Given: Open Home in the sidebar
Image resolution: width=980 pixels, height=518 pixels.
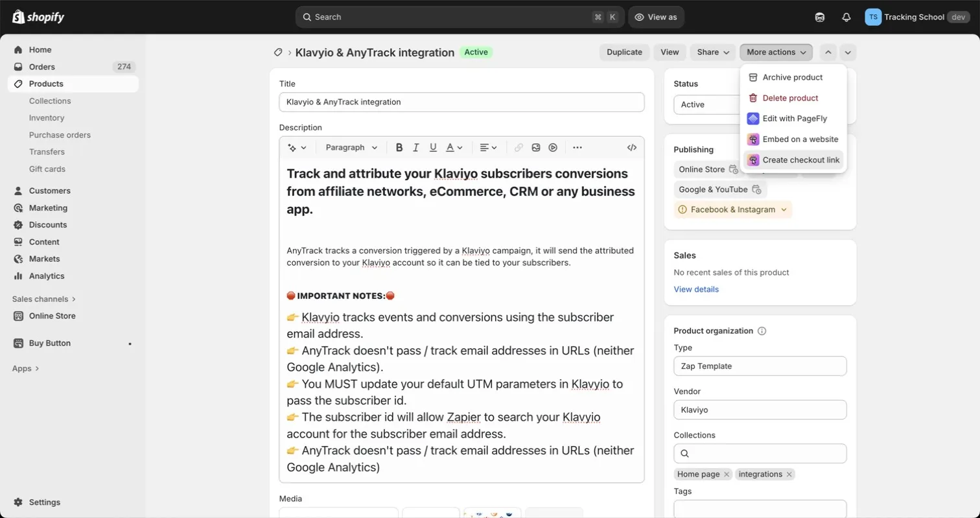Looking at the screenshot, I should coord(73,49).
